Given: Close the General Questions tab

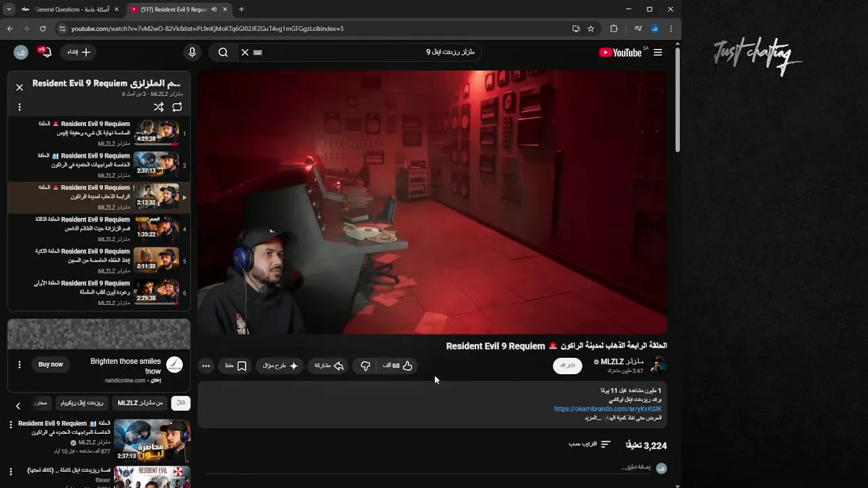Looking at the screenshot, I should 117,9.
